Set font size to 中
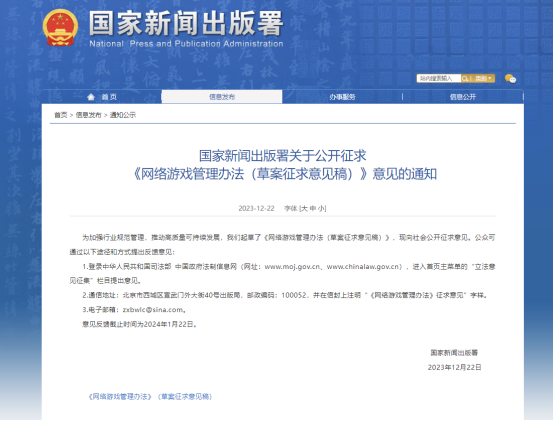Screen dimensions: 553x421 pos(312,208)
